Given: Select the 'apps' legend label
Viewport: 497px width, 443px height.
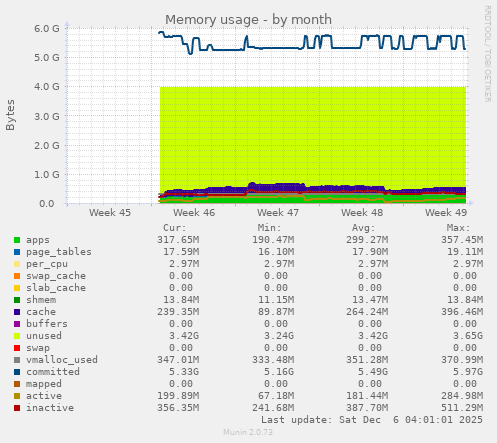Looking at the screenshot, I should coord(38,240).
